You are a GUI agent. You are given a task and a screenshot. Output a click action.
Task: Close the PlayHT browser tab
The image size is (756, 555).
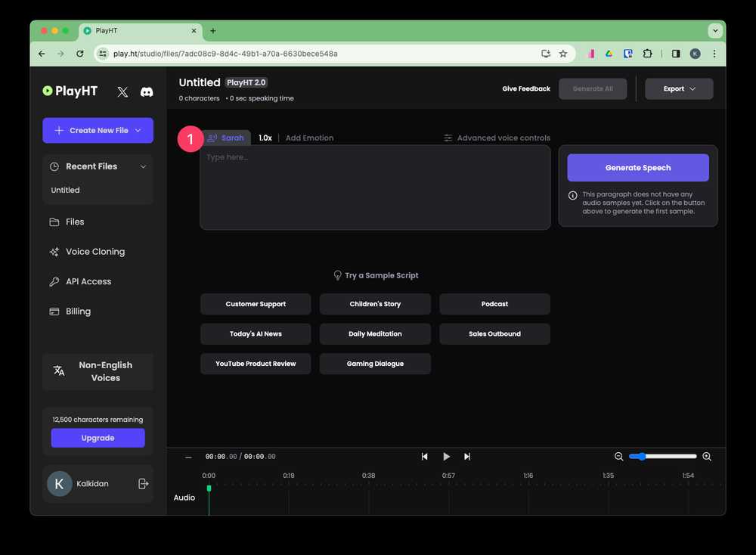point(194,31)
